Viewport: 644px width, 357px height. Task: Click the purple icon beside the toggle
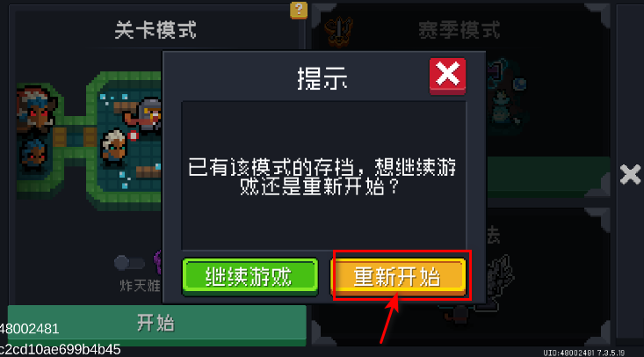[x=158, y=262]
